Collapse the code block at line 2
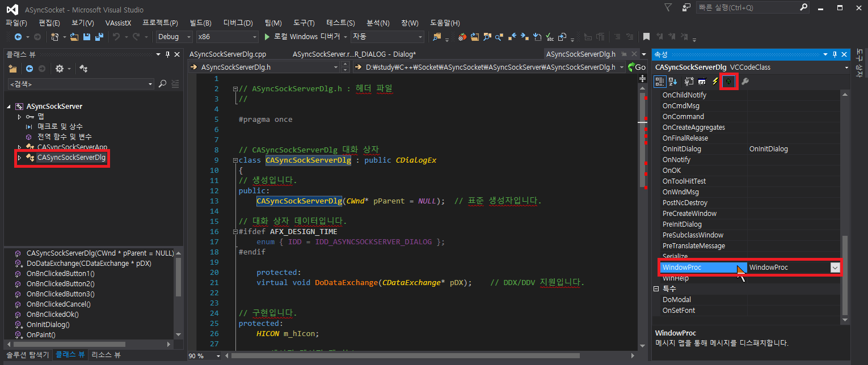This screenshot has width=868, height=365. point(235,89)
